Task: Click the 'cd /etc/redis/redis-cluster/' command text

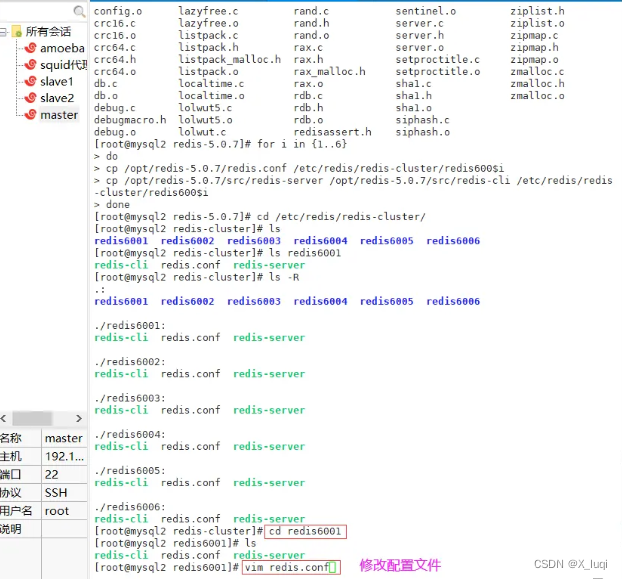Action: point(341,217)
